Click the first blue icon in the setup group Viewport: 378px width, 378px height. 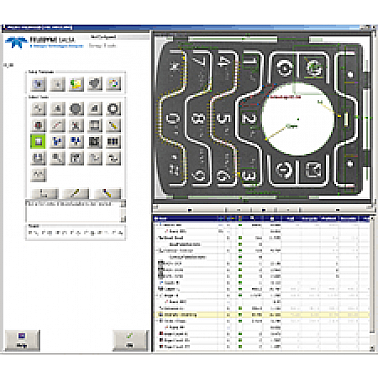39,84
